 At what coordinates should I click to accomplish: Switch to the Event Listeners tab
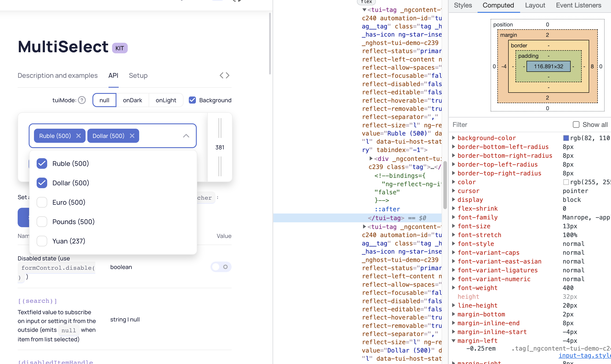pyautogui.click(x=578, y=5)
